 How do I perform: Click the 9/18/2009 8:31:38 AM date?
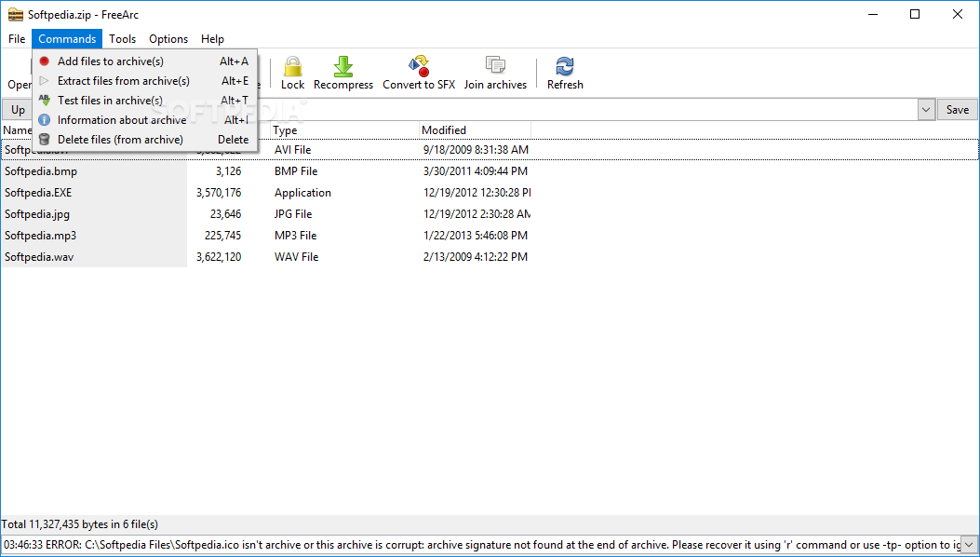coord(476,150)
